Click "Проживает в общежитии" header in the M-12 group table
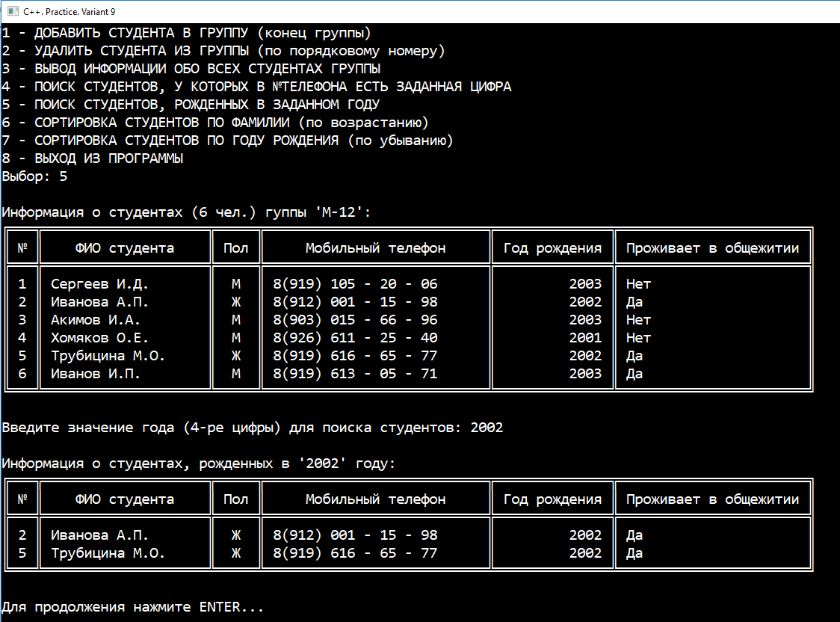Image resolution: width=840 pixels, height=622 pixels. pyautogui.click(x=712, y=248)
